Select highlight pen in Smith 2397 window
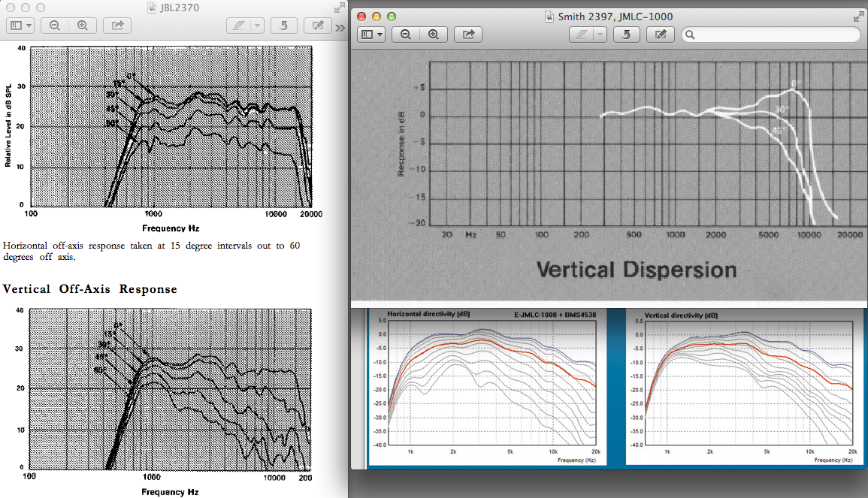This screenshot has height=498, width=868. point(581,35)
